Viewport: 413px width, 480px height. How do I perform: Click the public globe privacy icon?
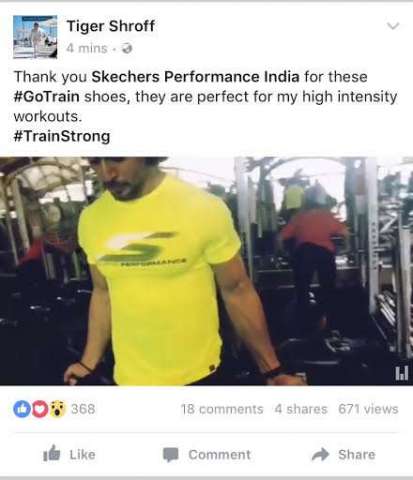(127, 49)
